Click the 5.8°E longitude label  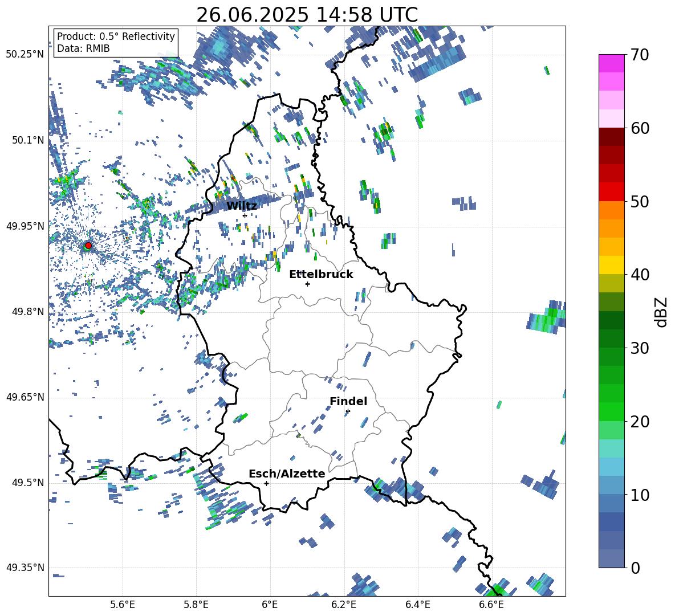196,605
